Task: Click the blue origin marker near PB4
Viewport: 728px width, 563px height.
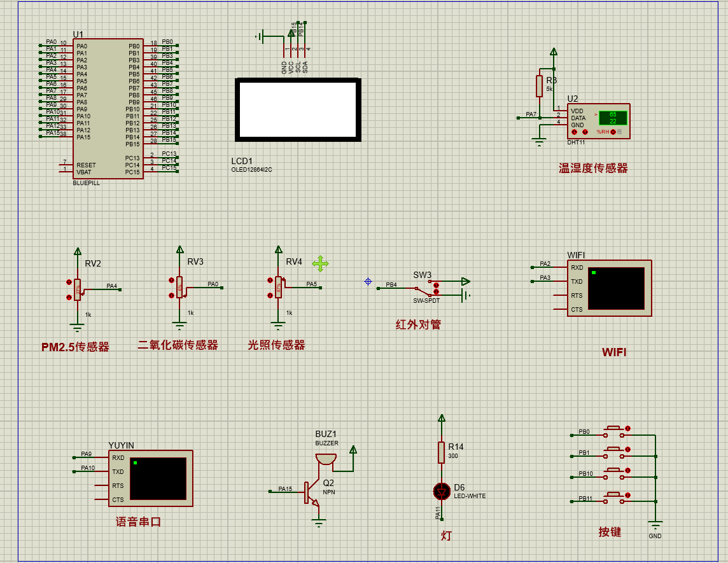Action: pyautogui.click(x=368, y=281)
